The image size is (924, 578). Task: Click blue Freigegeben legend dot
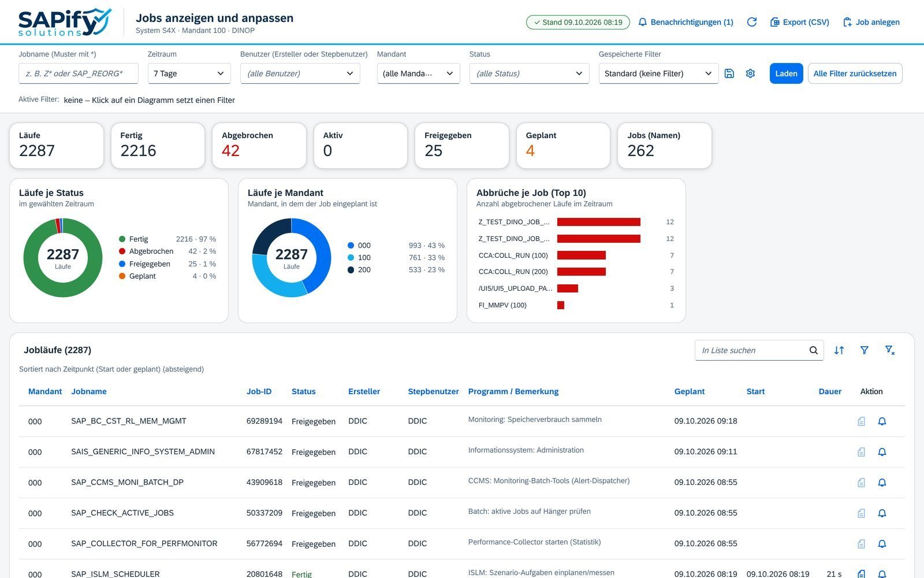[122, 264]
